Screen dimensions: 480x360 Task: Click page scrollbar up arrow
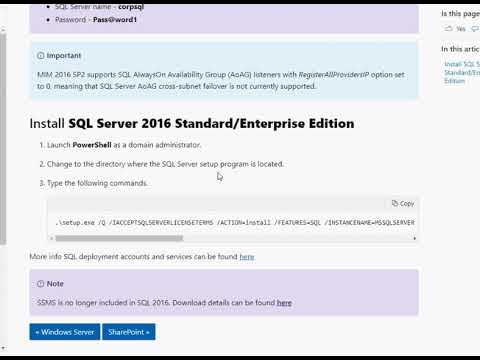tap(3, 30)
